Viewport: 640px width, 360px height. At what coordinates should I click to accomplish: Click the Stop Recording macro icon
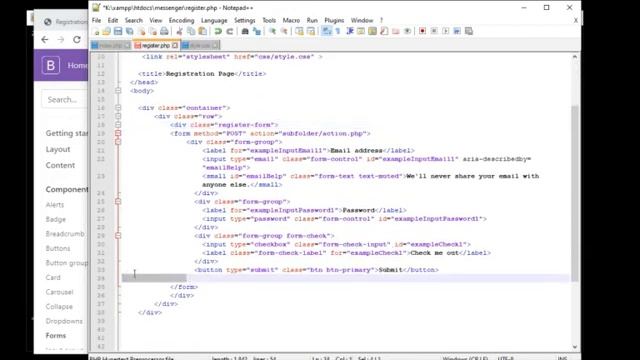[x=434, y=31]
